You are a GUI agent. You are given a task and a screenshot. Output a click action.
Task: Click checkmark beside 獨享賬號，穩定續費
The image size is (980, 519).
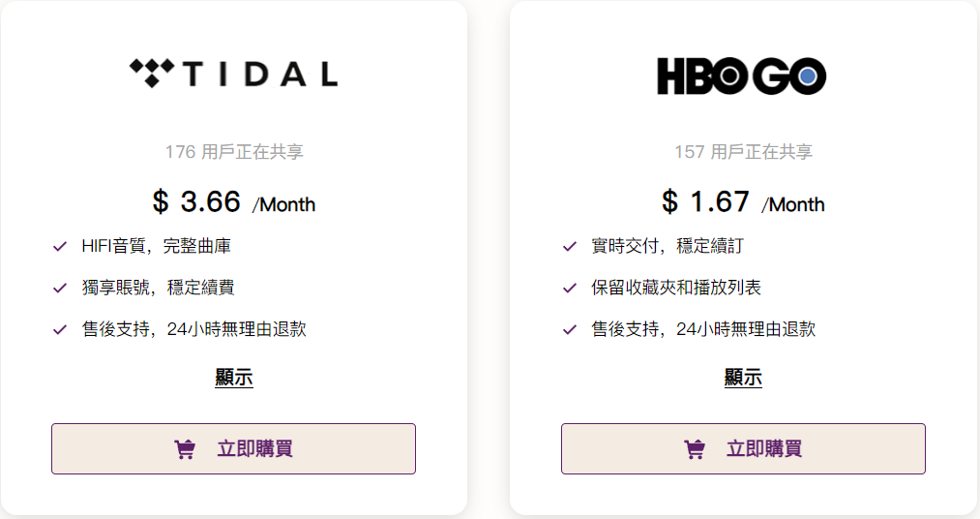click(60, 288)
